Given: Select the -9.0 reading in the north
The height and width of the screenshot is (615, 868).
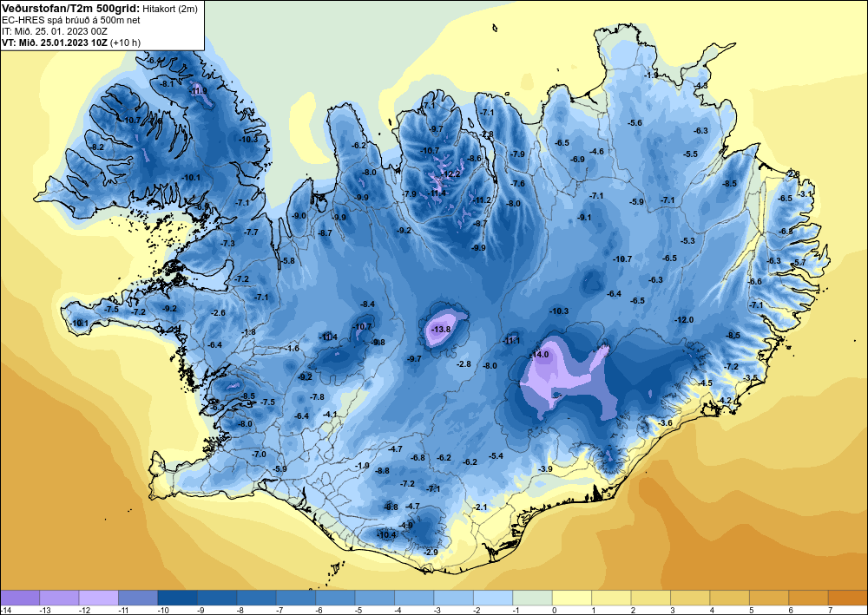Looking at the screenshot, I should [299, 216].
